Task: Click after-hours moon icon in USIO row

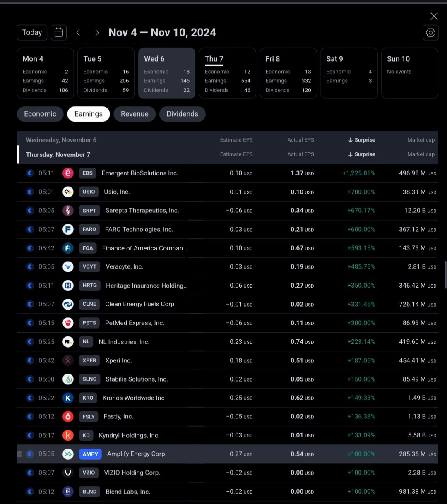Action: [30, 192]
